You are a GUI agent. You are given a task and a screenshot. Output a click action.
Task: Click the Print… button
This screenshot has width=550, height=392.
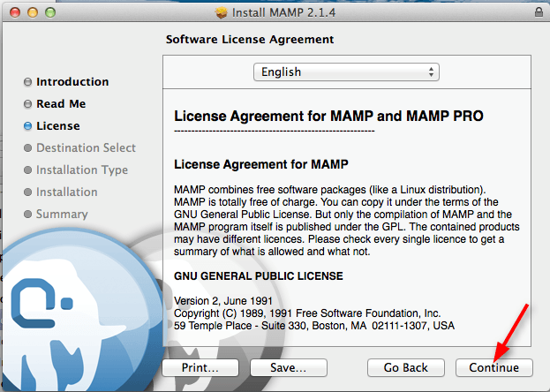pos(200,367)
